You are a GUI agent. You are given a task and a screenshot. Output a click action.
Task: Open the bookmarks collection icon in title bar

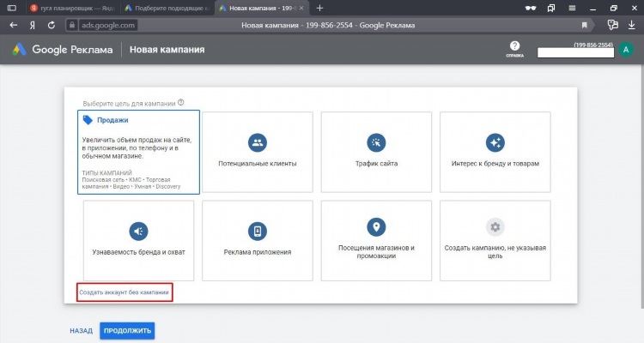(551, 8)
